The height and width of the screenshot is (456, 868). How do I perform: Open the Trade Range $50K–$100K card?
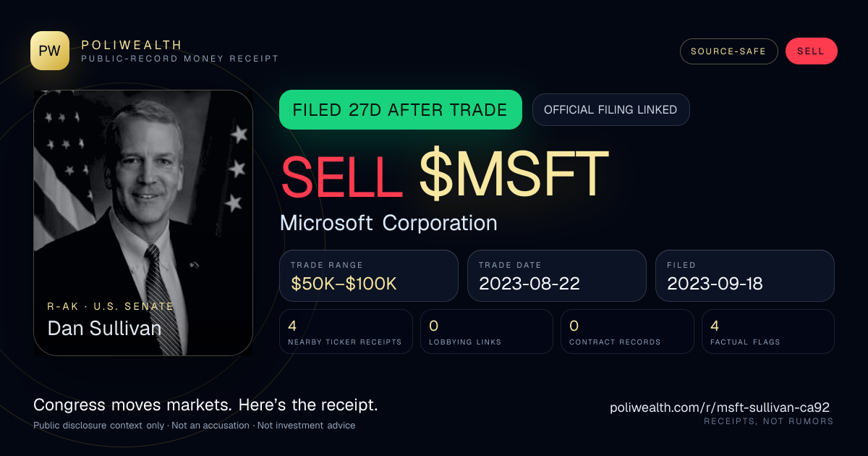[369, 276]
